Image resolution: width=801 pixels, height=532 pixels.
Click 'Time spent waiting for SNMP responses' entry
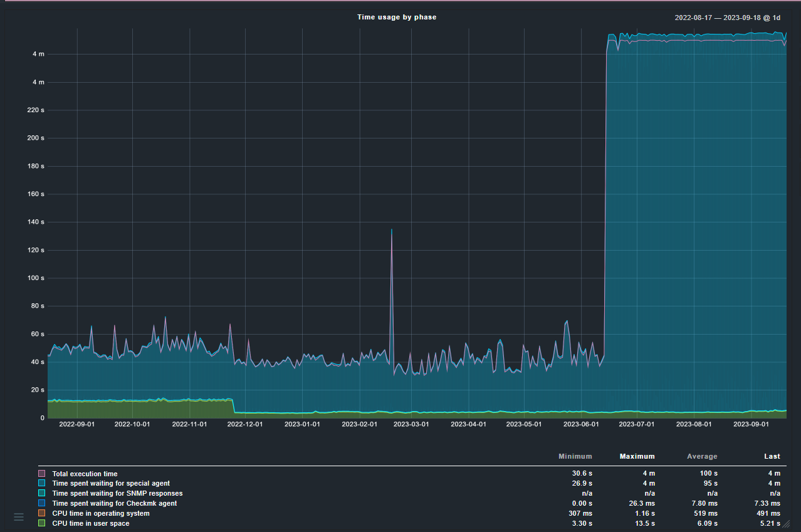coord(117,493)
